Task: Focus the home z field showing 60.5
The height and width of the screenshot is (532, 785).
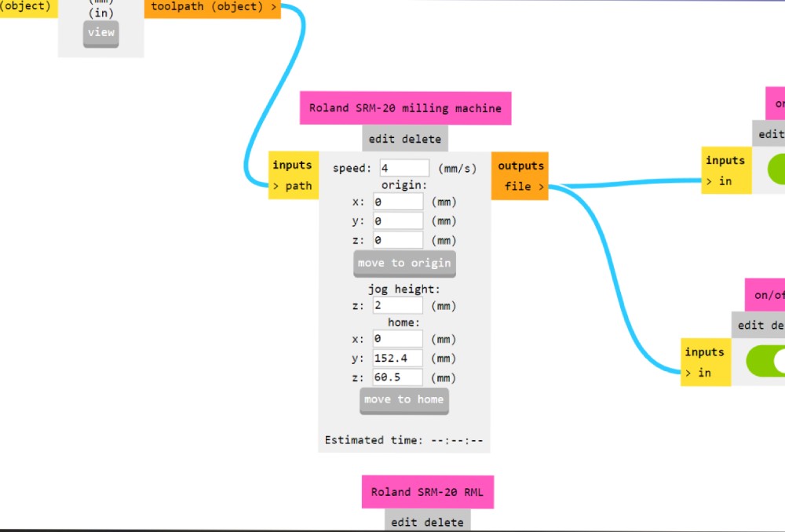Action: (x=397, y=377)
